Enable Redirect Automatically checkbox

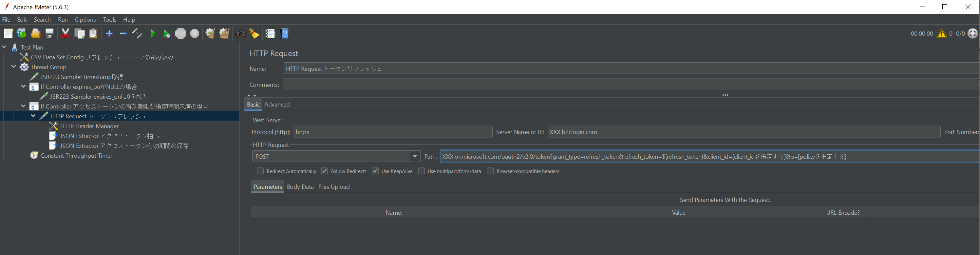[260, 171]
